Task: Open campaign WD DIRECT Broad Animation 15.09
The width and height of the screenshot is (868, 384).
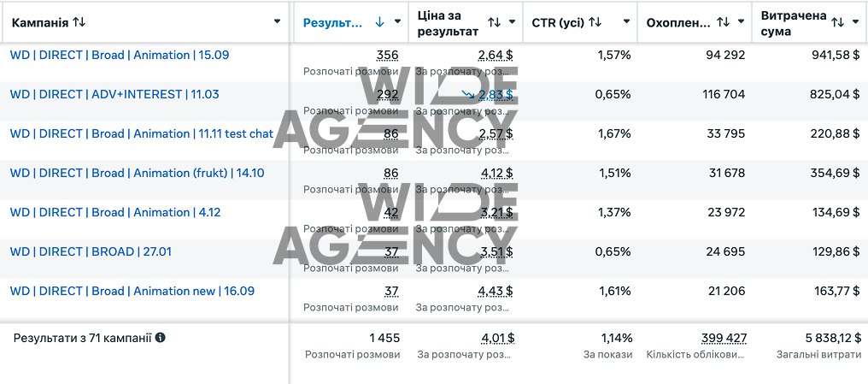Action: pos(120,55)
